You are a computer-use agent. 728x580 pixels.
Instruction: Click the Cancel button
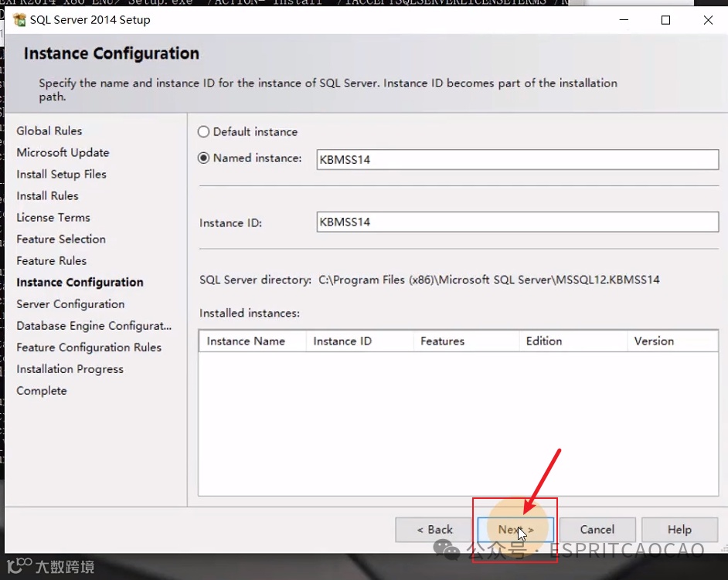click(597, 530)
